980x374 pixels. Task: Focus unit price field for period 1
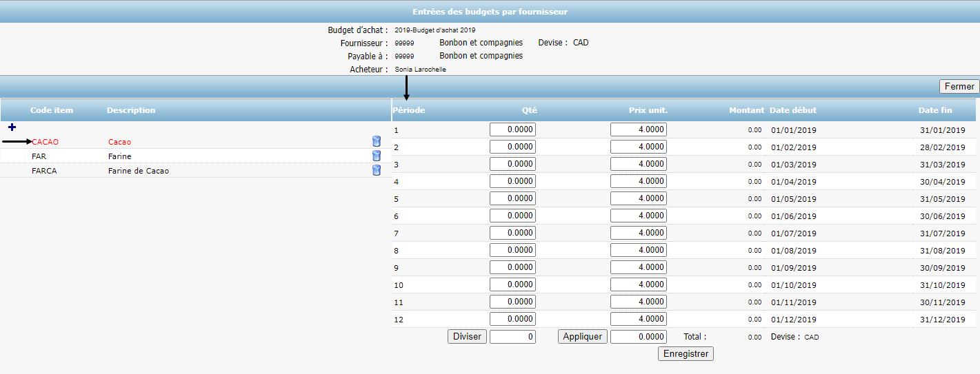(638, 129)
